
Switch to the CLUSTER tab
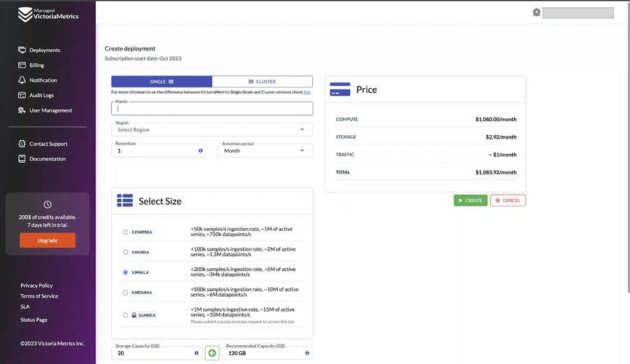262,82
